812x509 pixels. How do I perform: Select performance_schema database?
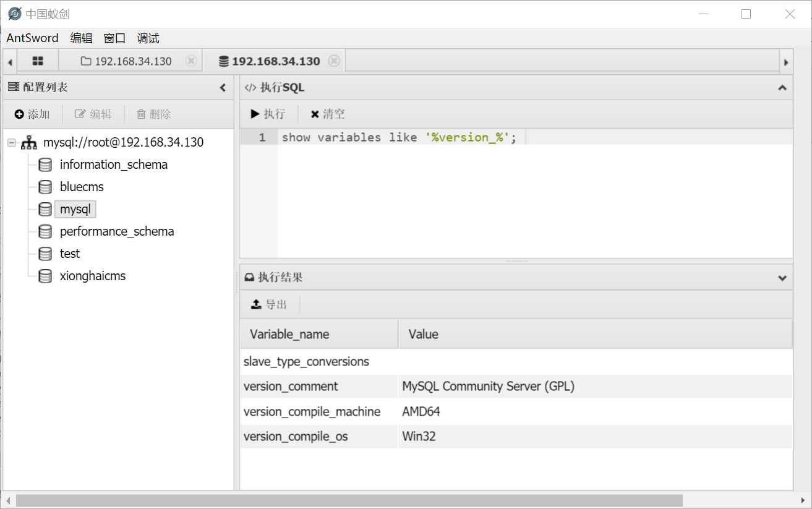(117, 231)
